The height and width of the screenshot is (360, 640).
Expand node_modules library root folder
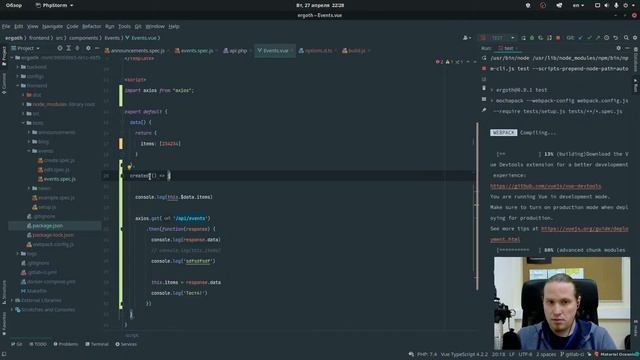24,104
